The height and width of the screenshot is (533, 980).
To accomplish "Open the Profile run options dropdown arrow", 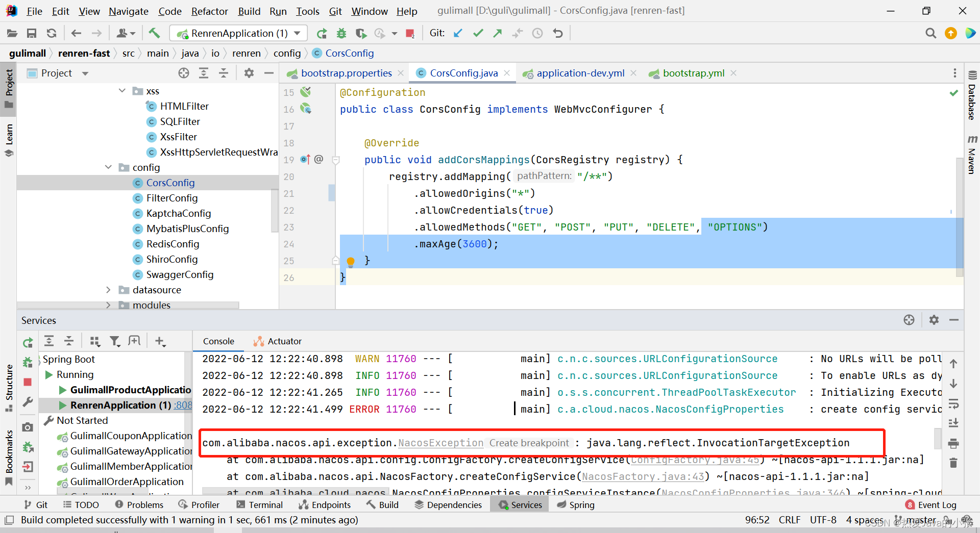I will pos(395,34).
